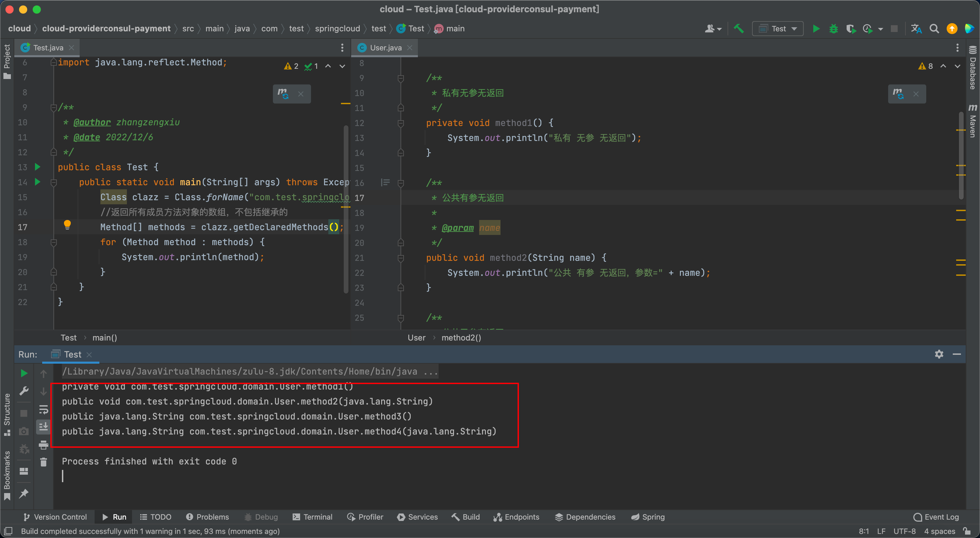Viewport: 980px width, 538px height.
Task: Click the Maven reload popup in Test.java
Action: click(283, 94)
